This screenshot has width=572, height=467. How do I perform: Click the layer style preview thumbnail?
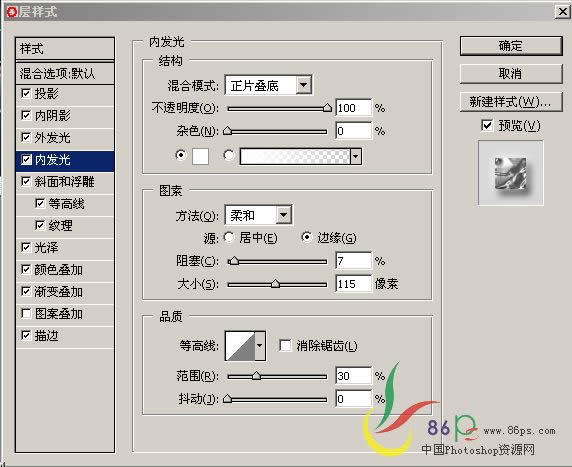[511, 173]
